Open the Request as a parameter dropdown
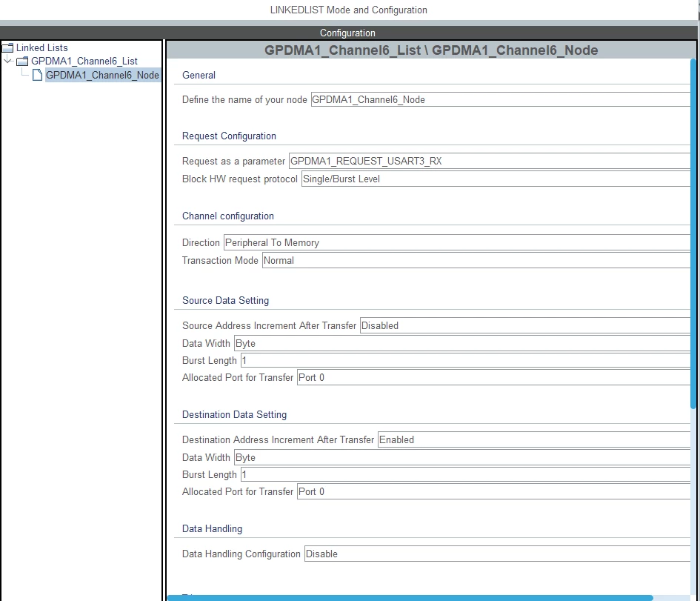 490,162
